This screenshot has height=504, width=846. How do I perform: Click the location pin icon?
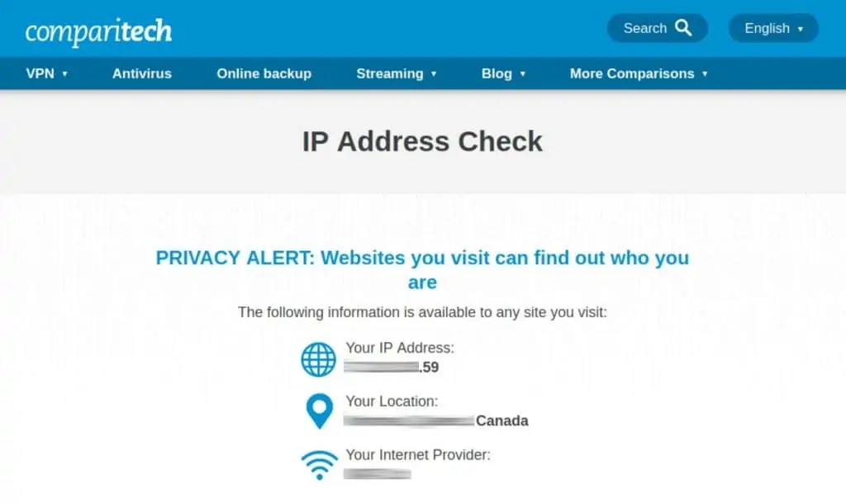click(319, 411)
